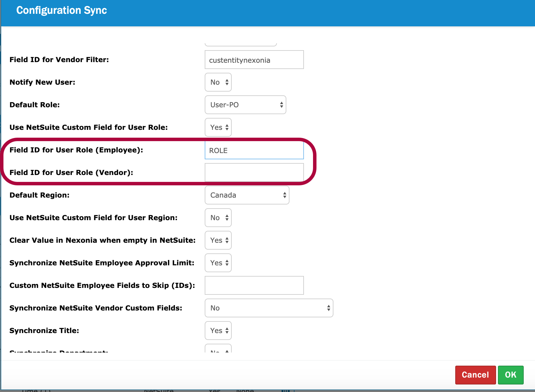
Task: Click the Default Region label
Action: pyautogui.click(x=40, y=195)
